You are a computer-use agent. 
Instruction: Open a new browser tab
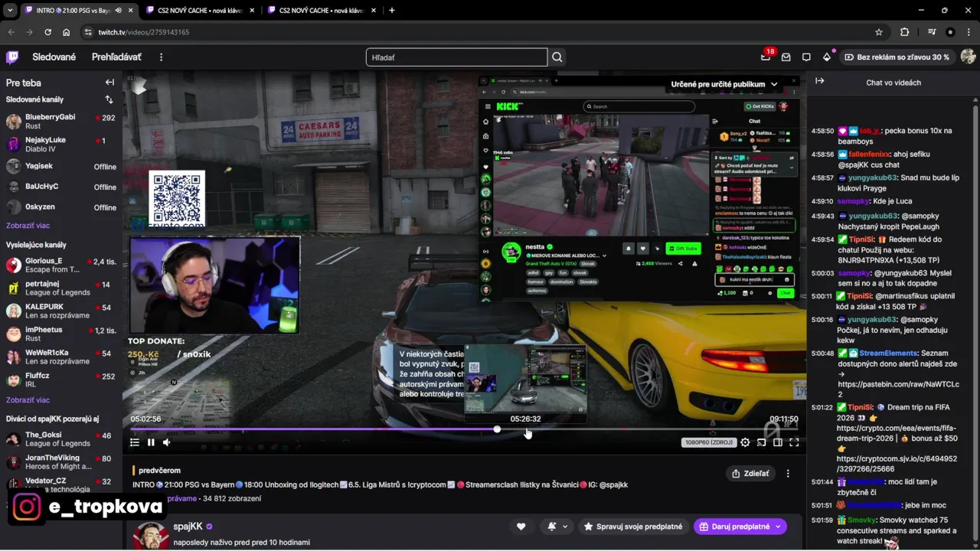pos(392,11)
